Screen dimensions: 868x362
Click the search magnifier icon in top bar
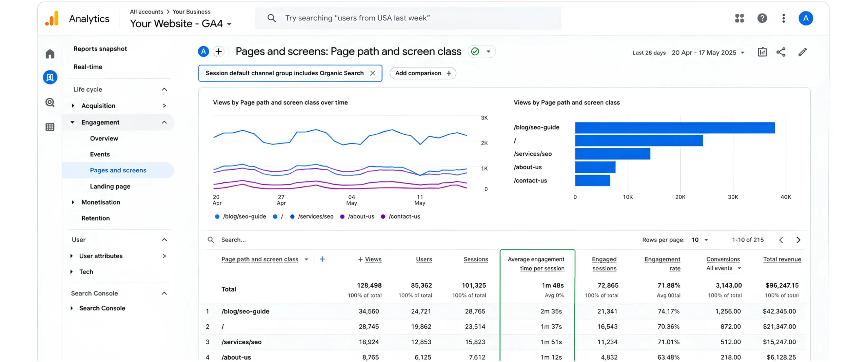pos(271,18)
